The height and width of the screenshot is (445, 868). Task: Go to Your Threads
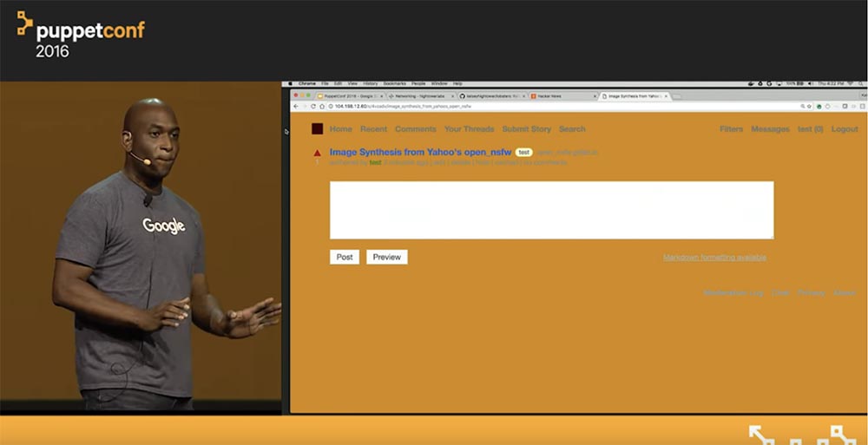(x=470, y=129)
